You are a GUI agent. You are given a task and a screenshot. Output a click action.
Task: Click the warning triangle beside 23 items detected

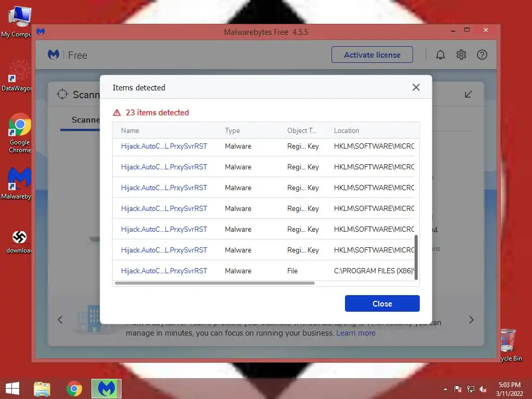coord(117,113)
